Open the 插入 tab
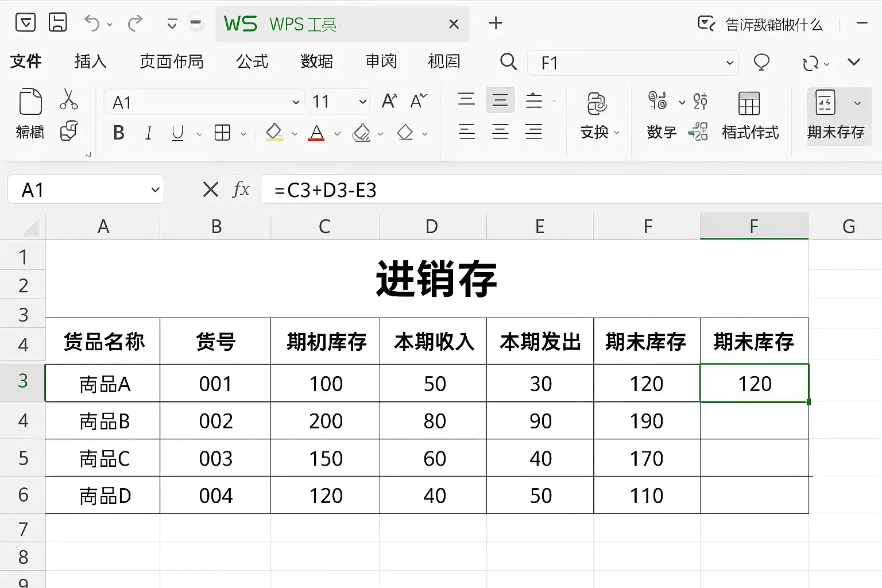The image size is (882, 588). click(x=90, y=61)
